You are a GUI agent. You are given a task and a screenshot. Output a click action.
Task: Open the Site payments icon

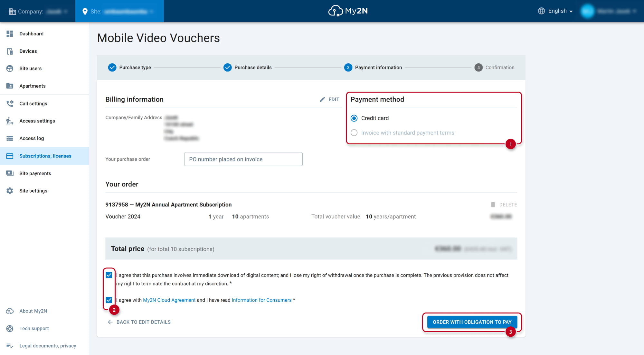coord(10,173)
